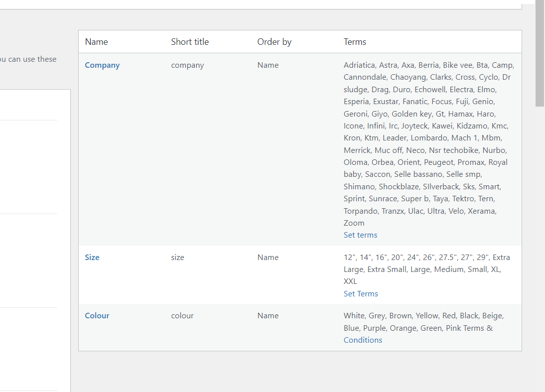Click Order by value in Size row
Screen dimensions: 545x392
(268, 258)
